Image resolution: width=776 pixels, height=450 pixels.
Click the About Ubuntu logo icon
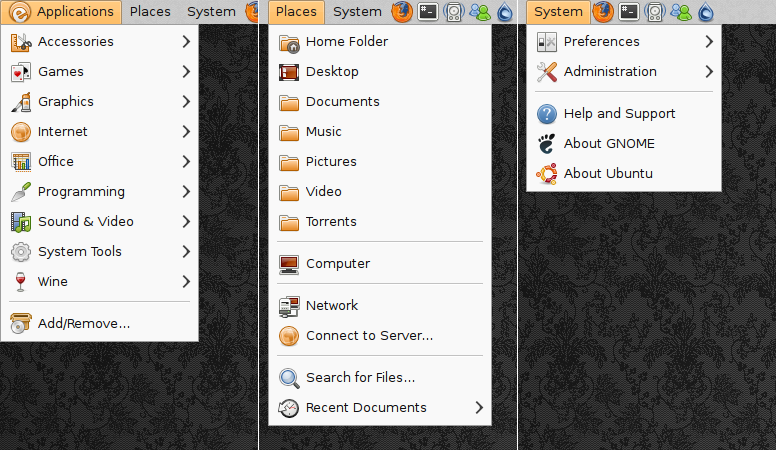[547, 174]
